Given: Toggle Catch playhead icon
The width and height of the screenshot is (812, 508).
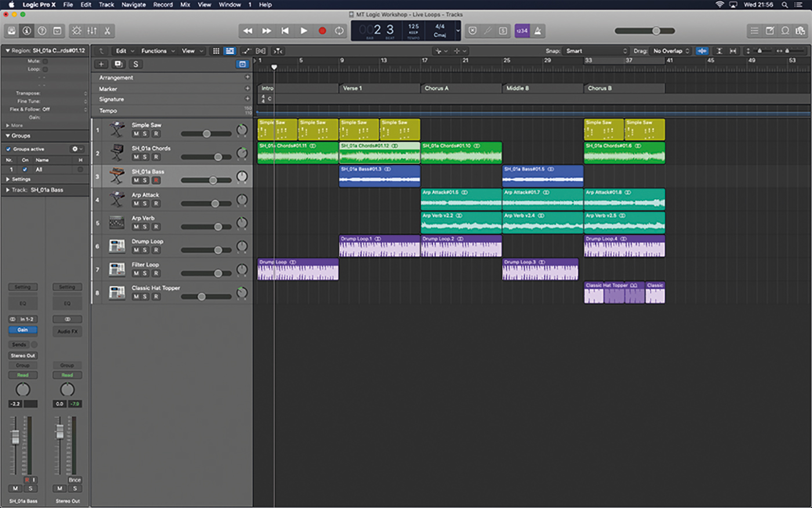Looking at the screenshot, I should coord(278,51).
